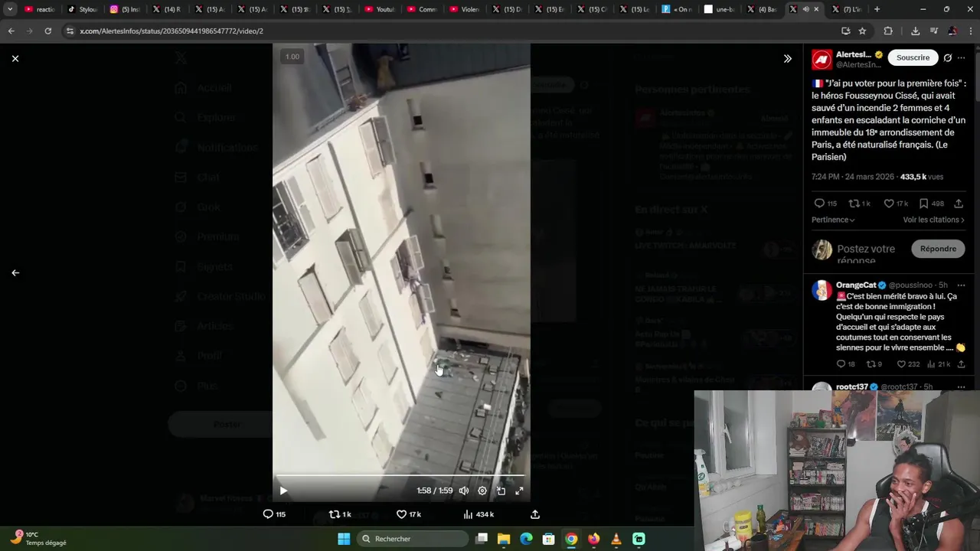The height and width of the screenshot is (551, 980).
Task: View OrangeCat comment stats 21 k
Action: point(938,364)
